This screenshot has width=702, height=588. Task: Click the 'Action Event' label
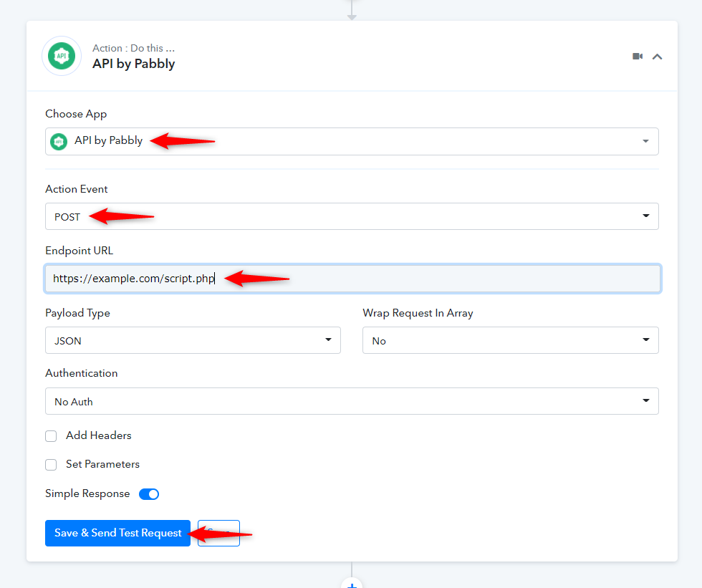77,189
